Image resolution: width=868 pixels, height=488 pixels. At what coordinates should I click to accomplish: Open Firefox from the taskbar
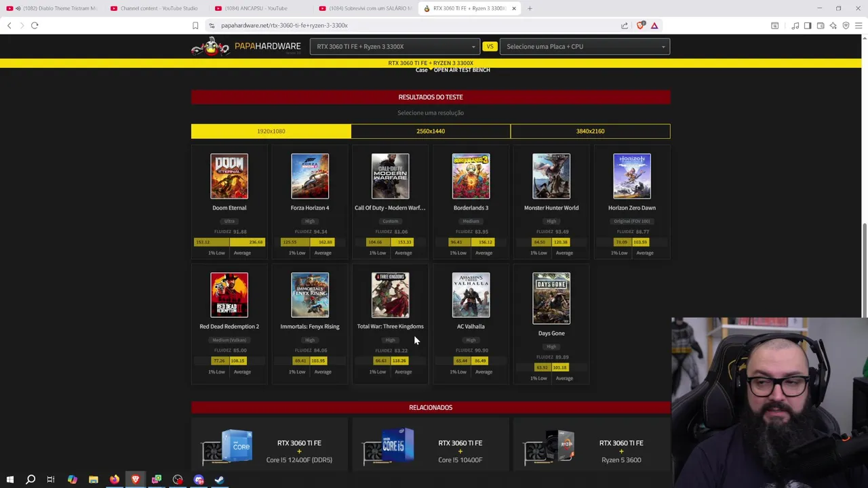pyautogui.click(x=115, y=479)
